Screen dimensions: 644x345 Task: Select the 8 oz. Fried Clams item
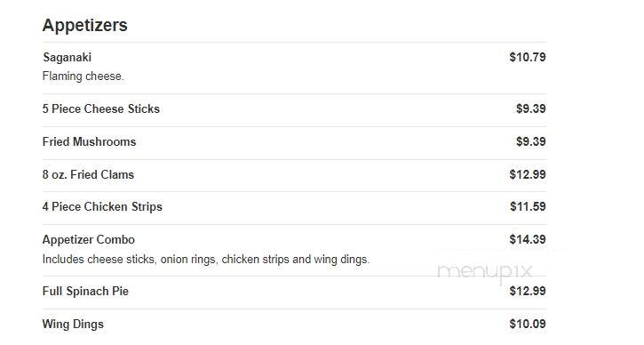tap(88, 174)
